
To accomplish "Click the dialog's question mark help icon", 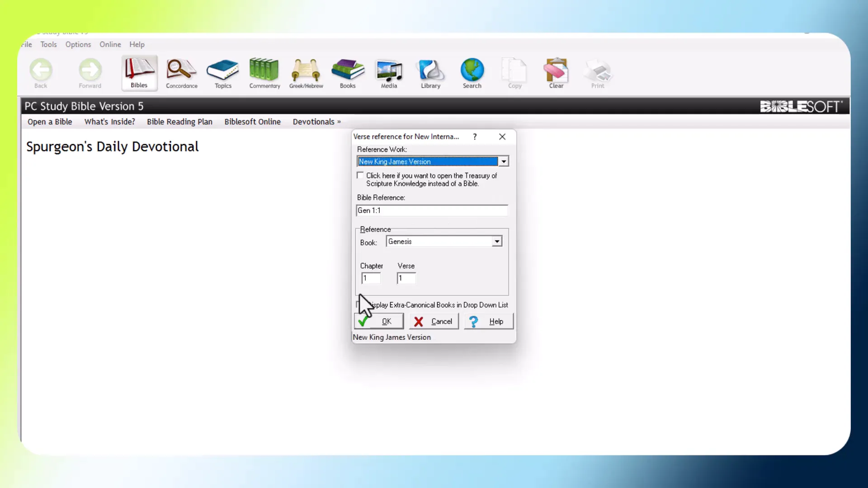I will coord(475,136).
